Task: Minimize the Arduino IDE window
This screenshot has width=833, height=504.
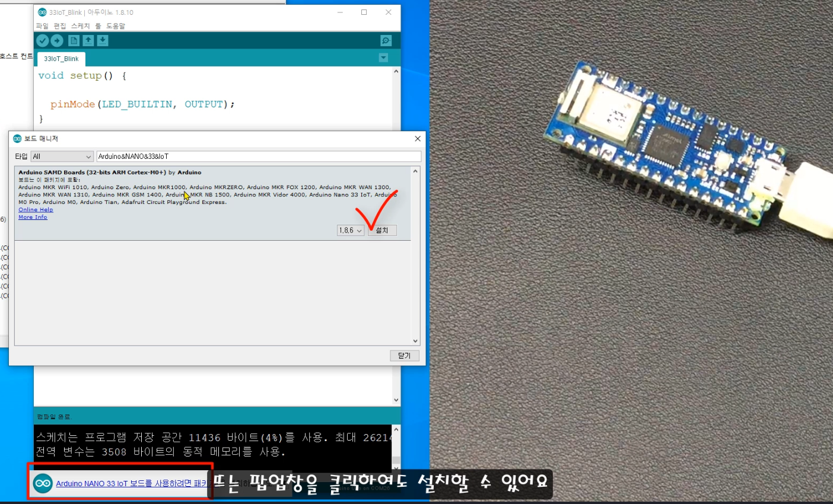Action: [x=340, y=12]
